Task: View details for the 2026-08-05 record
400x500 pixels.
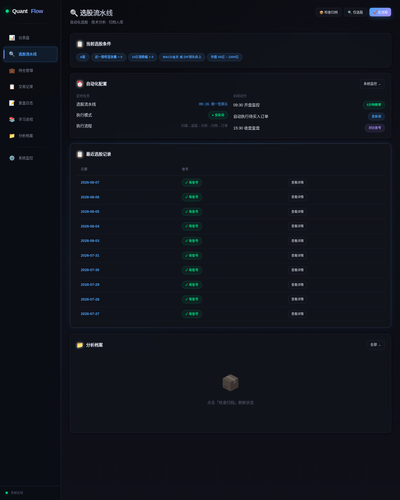Action: click(x=297, y=212)
